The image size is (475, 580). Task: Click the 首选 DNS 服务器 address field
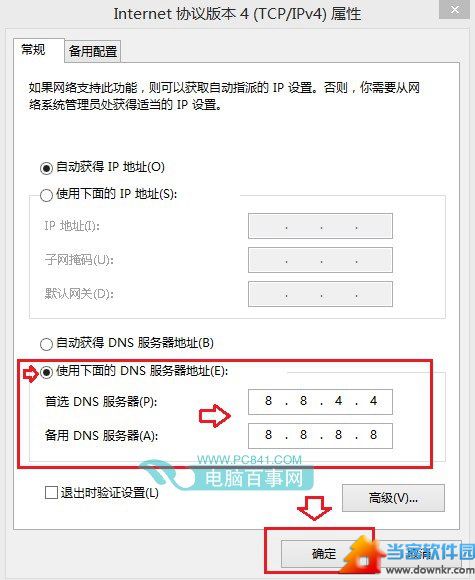pyautogui.click(x=320, y=402)
